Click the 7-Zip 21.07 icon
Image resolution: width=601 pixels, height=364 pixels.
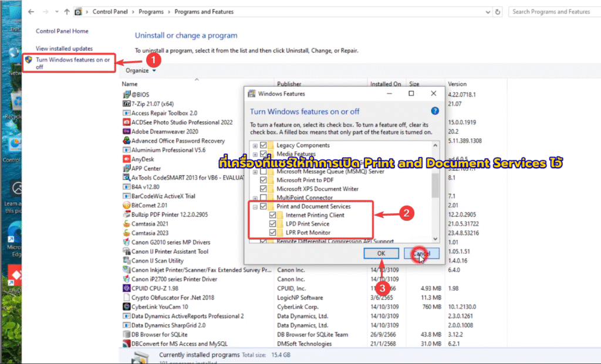[x=127, y=104]
